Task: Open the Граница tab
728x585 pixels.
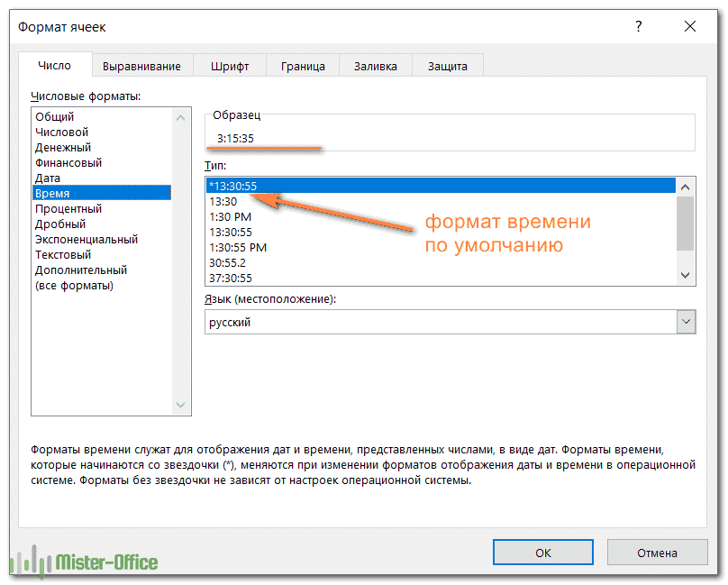Action: coord(304,67)
